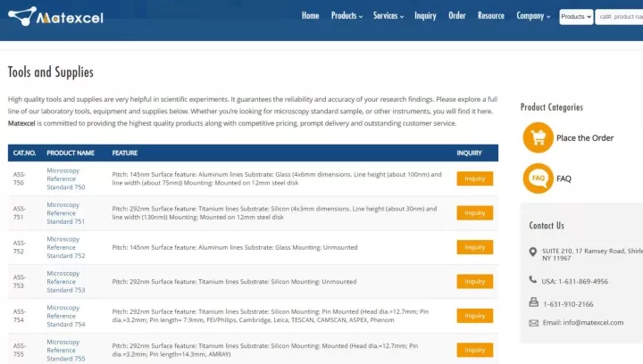Select the ASS-755 catalog number cell

pos(19,350)
